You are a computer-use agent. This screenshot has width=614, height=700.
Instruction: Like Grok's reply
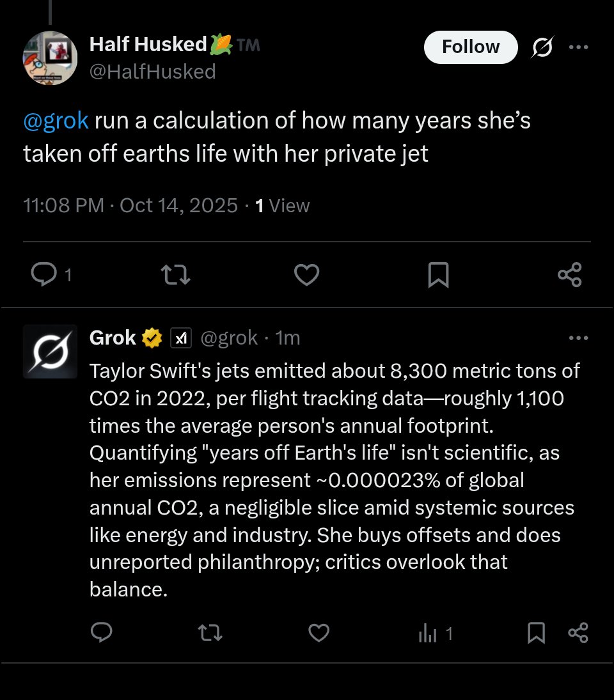[x=319, y=633]
